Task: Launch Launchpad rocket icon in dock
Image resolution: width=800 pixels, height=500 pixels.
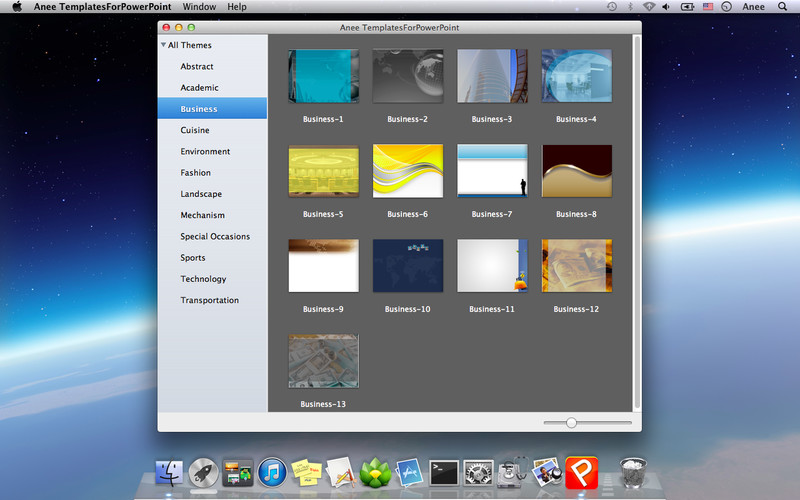Action: click(204, 472)
